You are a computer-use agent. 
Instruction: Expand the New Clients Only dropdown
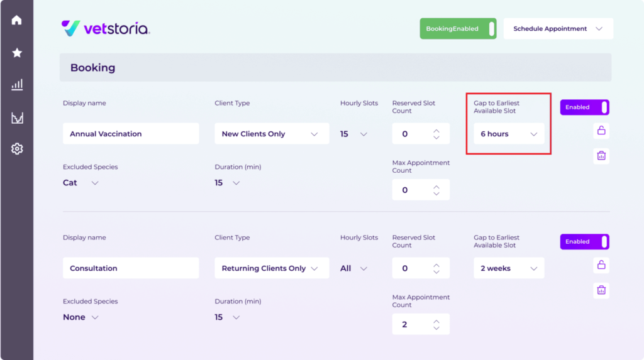[271, 134]
